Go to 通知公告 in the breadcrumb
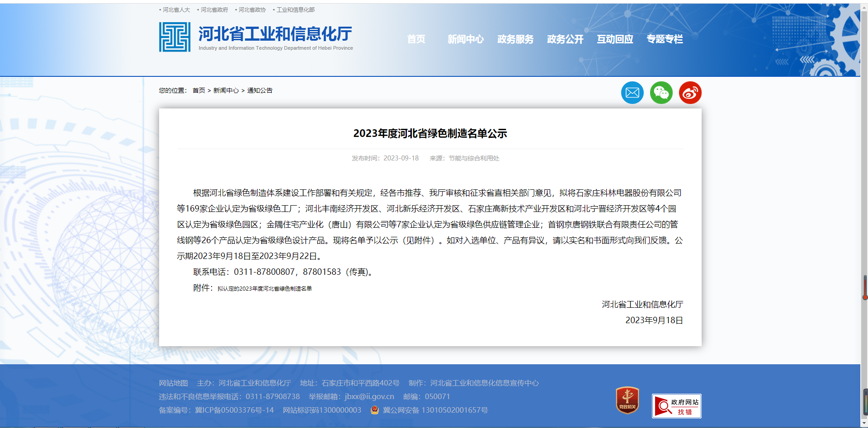868x428 pixels. tap(259, 90)
